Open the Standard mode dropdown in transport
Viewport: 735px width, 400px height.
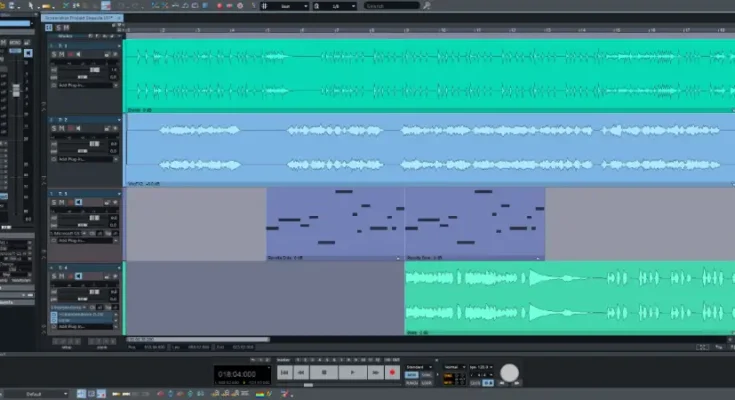420,367
